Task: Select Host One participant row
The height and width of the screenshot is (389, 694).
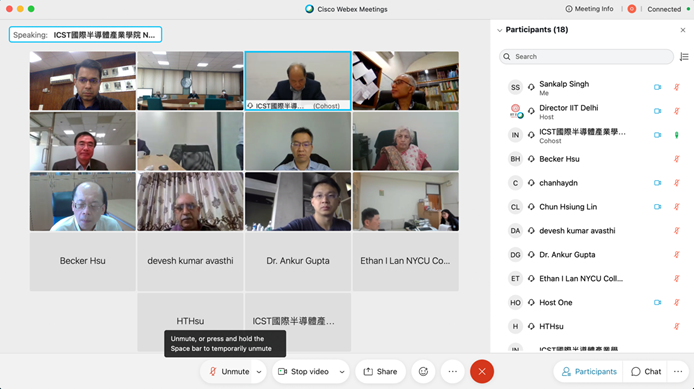Action: pyautogui.click(x=592, y=302)
